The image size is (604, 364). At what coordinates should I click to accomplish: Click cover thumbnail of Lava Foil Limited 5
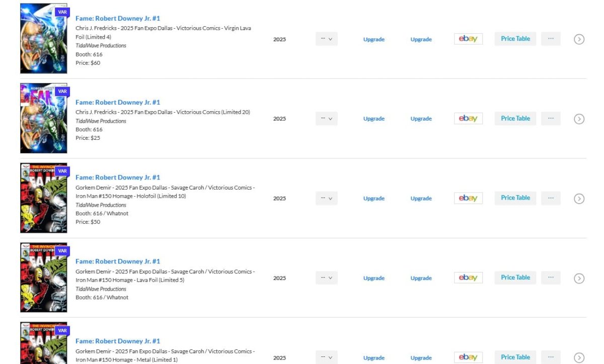click(x=44, y=278)
